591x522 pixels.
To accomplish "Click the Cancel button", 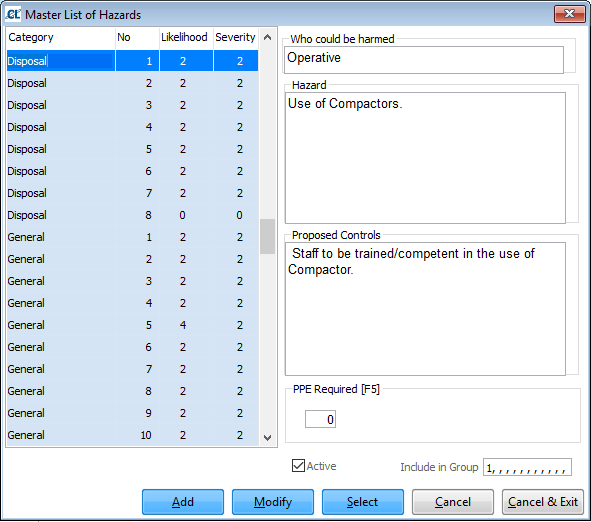I will [x=453, y=502].
